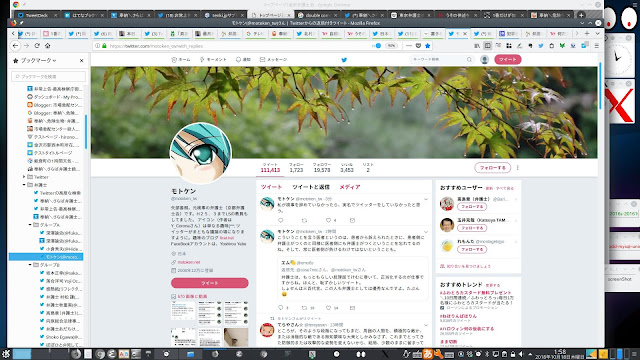Open account avatar menu in Twitter header
640x360 pixels.
484,60
